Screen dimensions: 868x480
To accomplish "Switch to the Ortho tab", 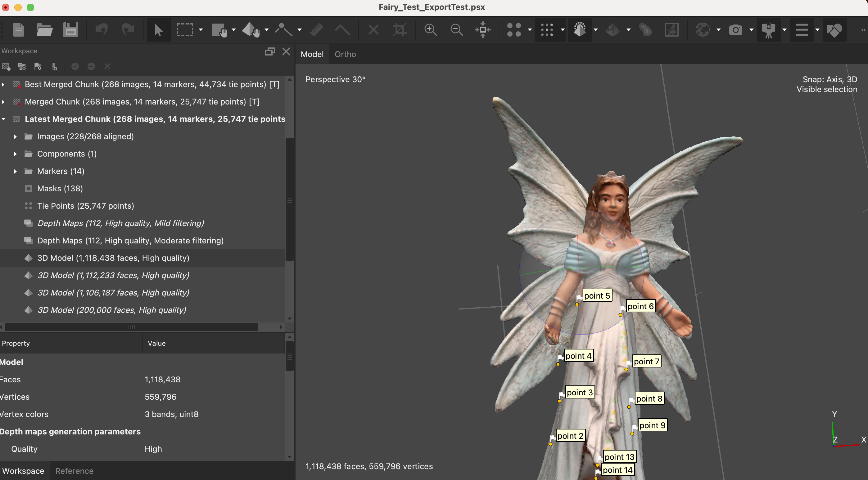I will tap(345, 54).
